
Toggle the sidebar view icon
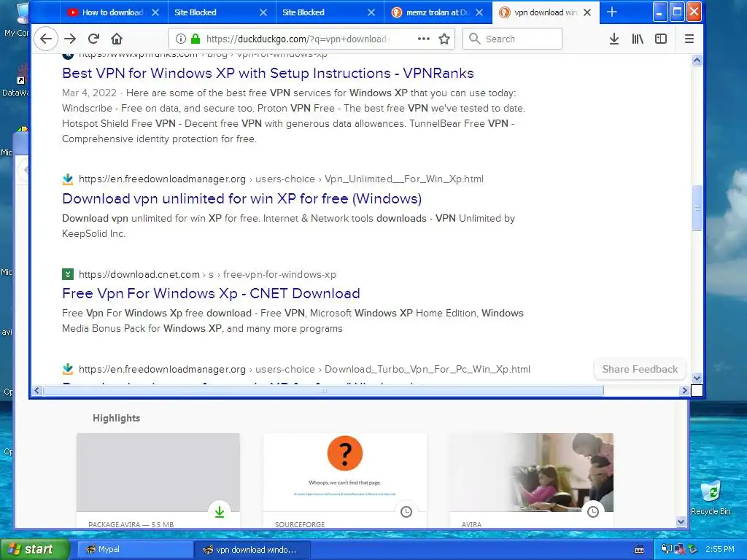tap(661, 39)
